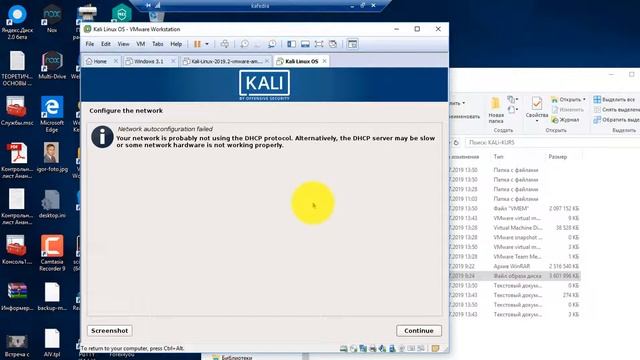The height and width of the screenshot is (360, 640).
Task: Click Свойства in Explorer ribbon
Action: (537, 109)
